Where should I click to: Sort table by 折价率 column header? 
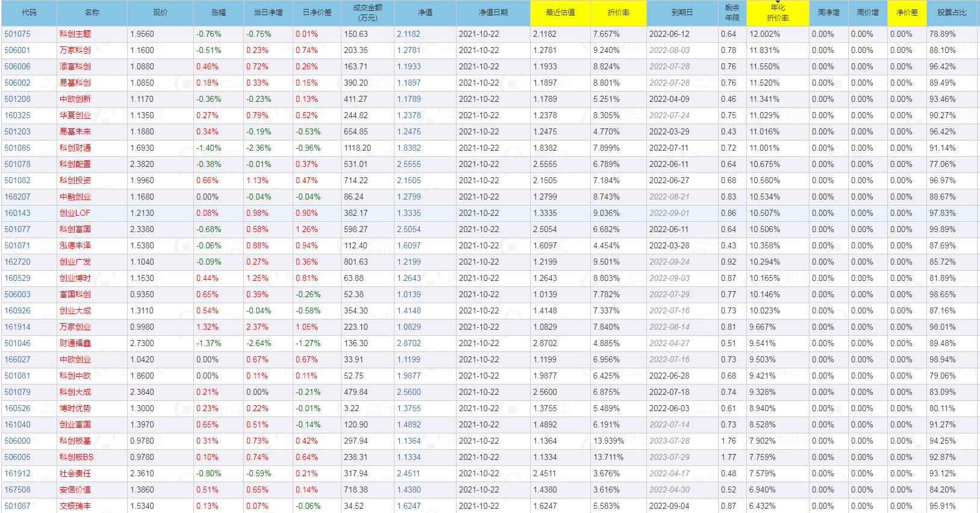pyautogui.click(x=618, y=13)
